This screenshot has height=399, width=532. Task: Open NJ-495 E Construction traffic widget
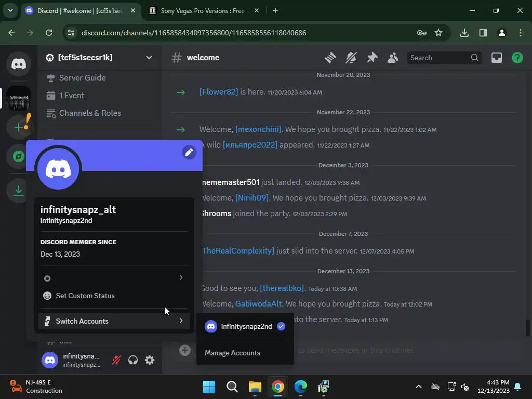point(36,387)
